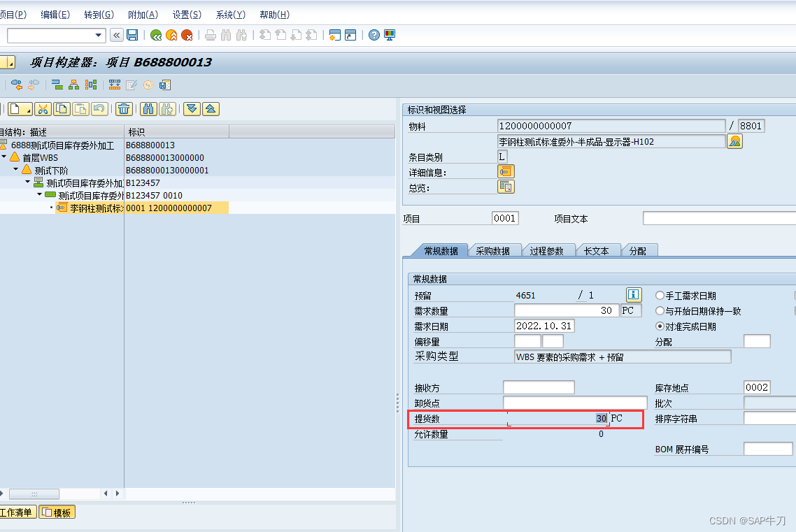Click the Create Shortcut icon

(350, 35)
